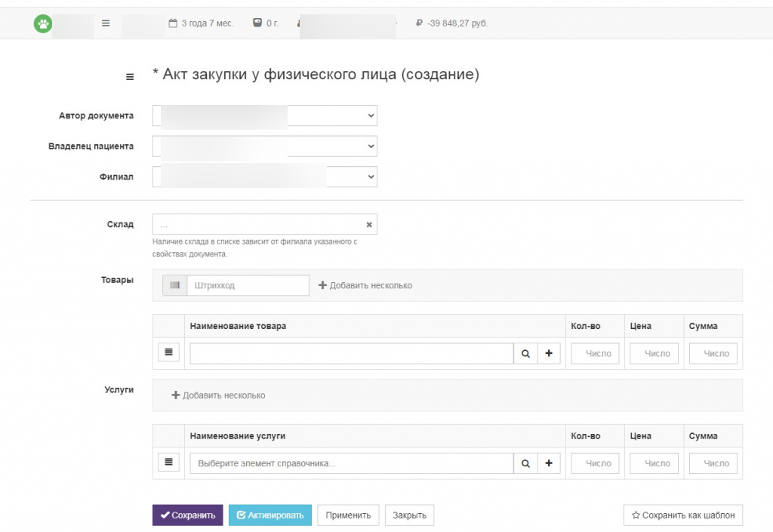773x532 pixels.
Task: Open row menu icon in Услуги table
Action: 168,462
